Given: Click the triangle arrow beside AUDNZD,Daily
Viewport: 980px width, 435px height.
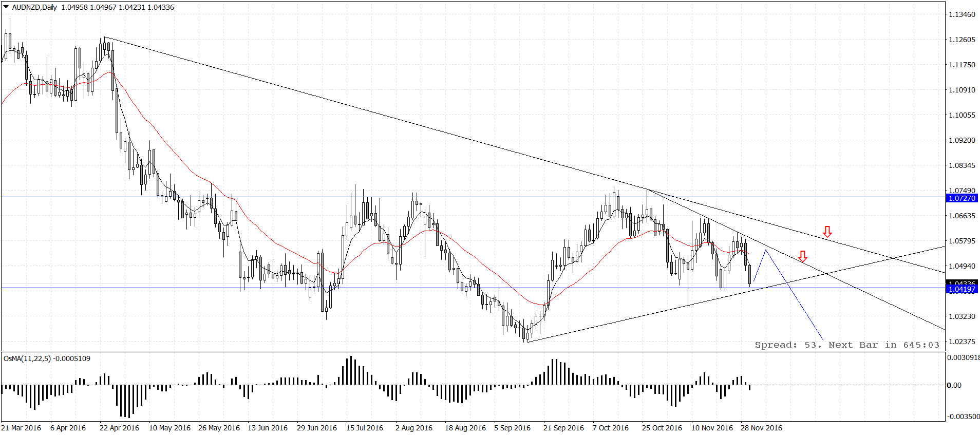Looking at the screenshot, I should (6, 7).
